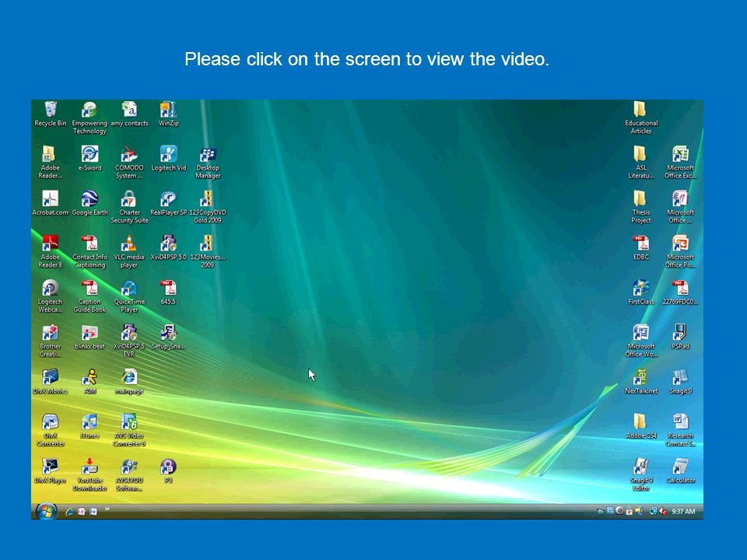
Task: Click the Microsoft Office Excel icon
Action: pyautogui.click(x=680, y=162)
